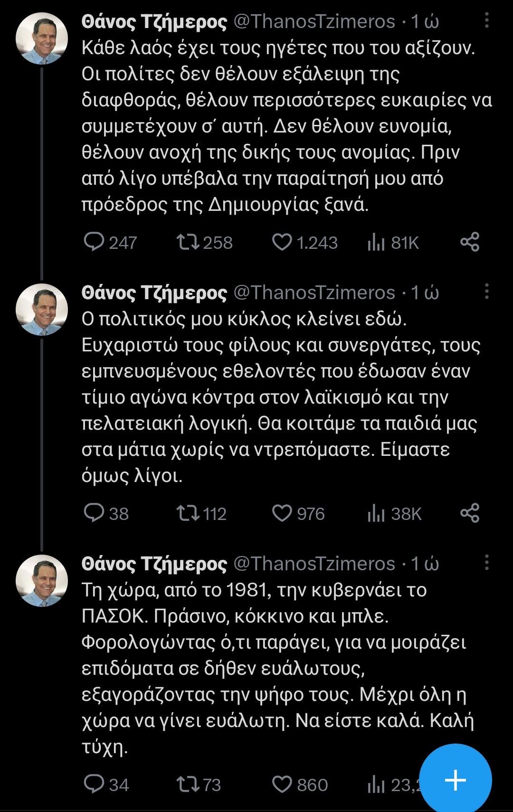Open @ThanosTzimeros handle on the second tweet
The height and width of the screenshot is (812, 513).
point(314,293)
